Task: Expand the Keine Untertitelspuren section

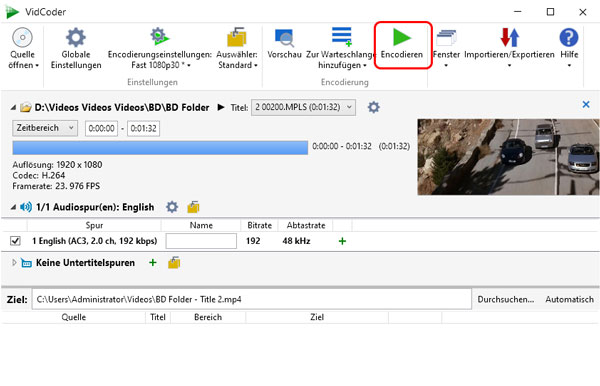Action: tap(14, 263)
